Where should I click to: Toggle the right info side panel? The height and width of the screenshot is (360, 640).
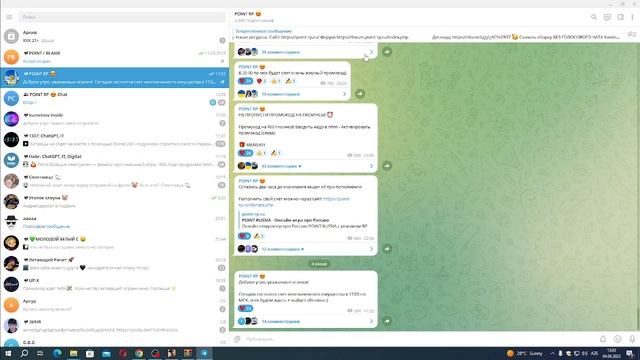point(620,17)
